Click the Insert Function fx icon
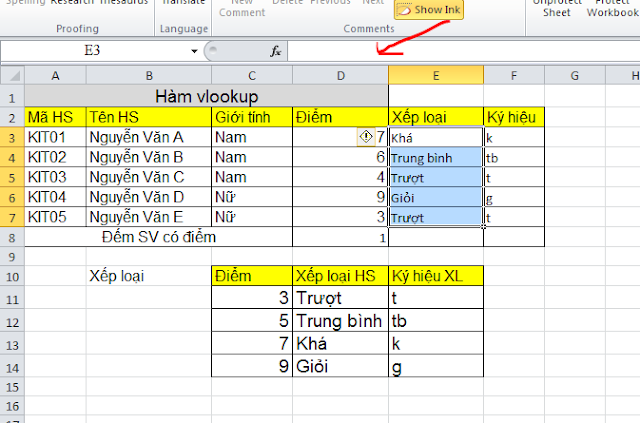640x423 pixels. (x=276, y=51)
